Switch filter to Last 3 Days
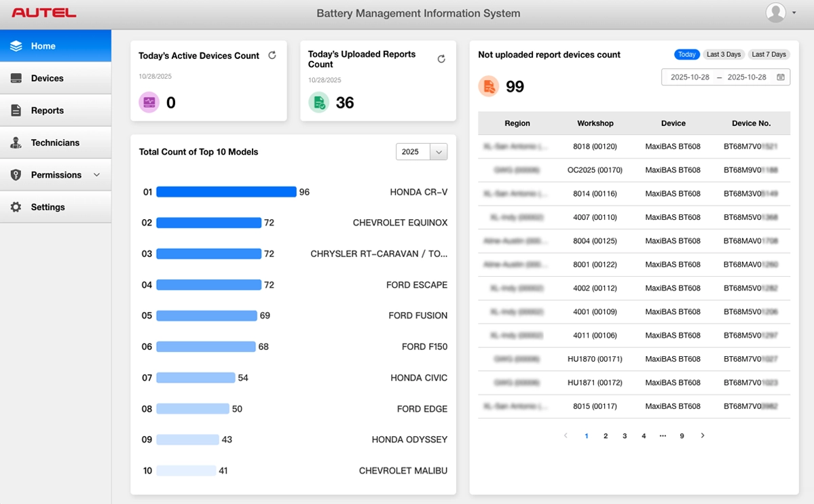The width and height of the screenshot is (814, 504). point(724,54)
